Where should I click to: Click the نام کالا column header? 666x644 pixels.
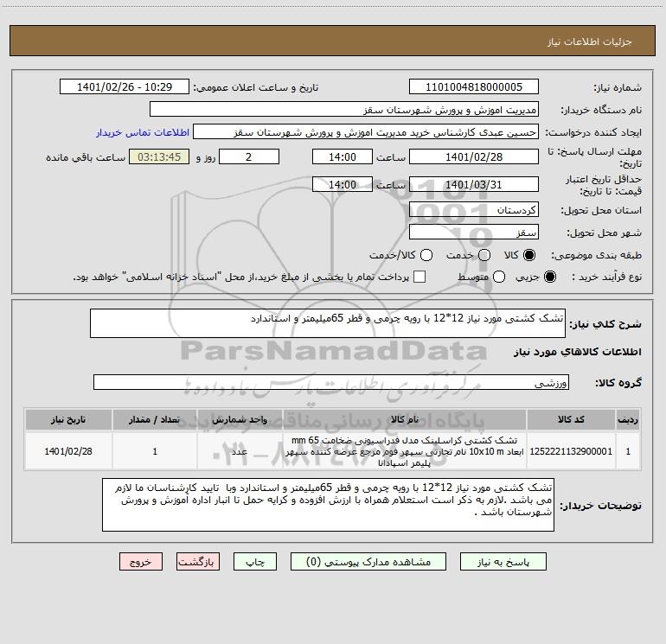(x=405, y=420)
